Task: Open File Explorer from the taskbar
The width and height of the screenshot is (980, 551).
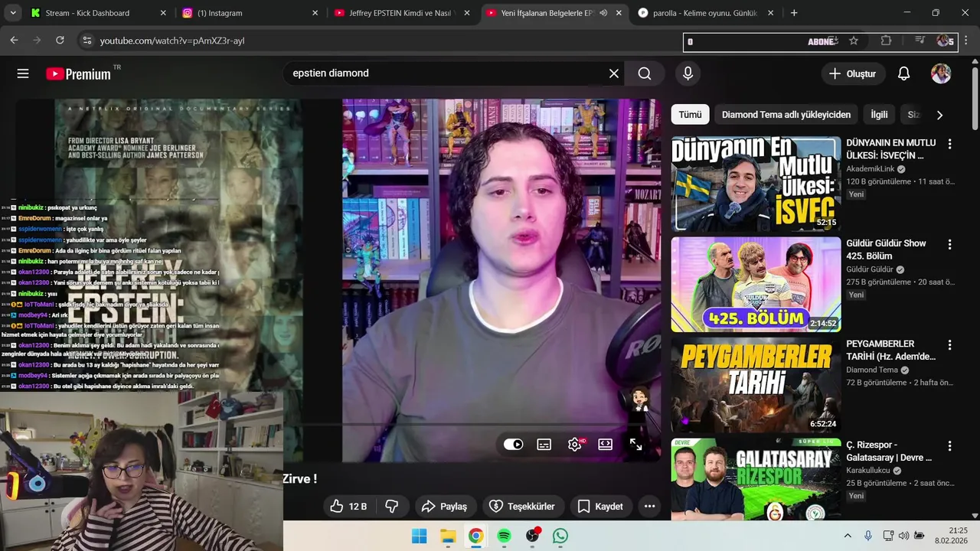Action: coord(448,536)
